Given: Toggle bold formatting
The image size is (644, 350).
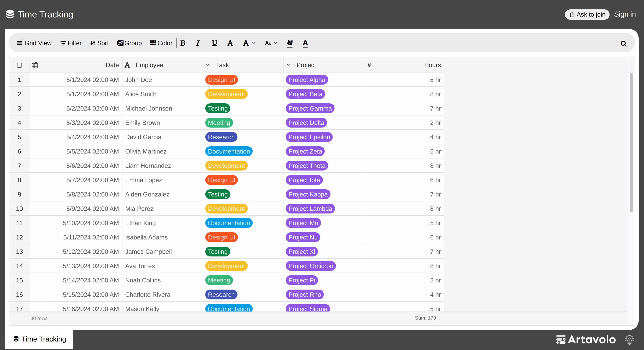Looking at the screenshot, I should tap(183, 43).
